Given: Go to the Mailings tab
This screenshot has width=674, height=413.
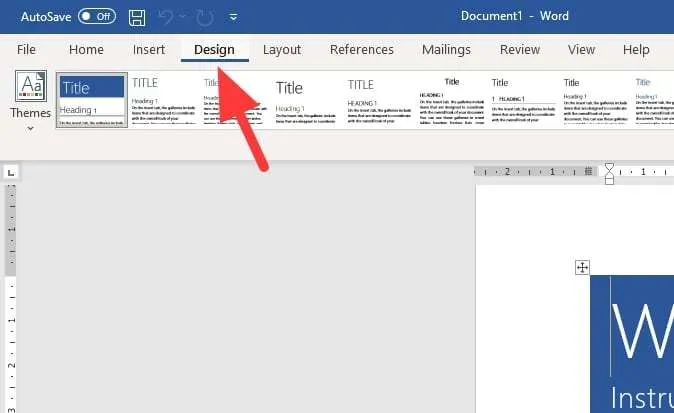Looking at the screenshot, I should [446, 49].
